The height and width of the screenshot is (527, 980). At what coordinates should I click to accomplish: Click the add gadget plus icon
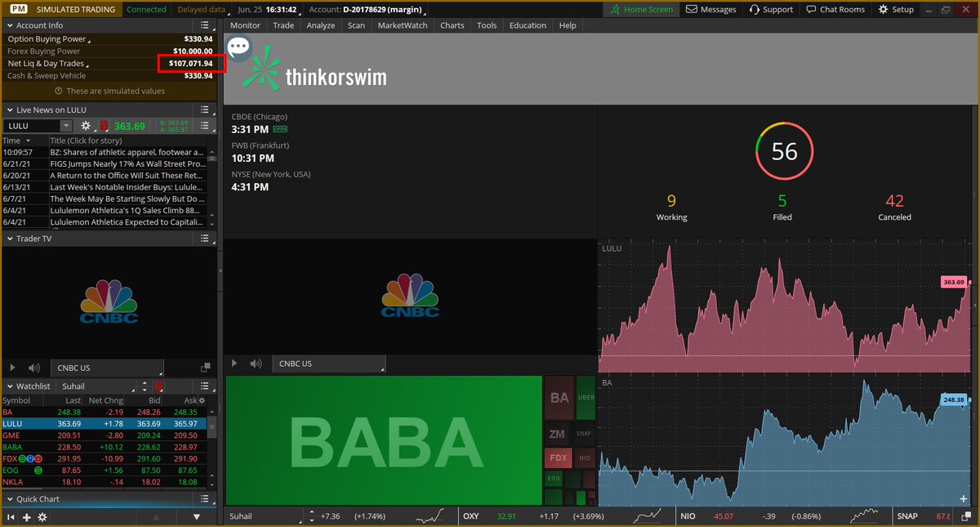tap(26, 517)
